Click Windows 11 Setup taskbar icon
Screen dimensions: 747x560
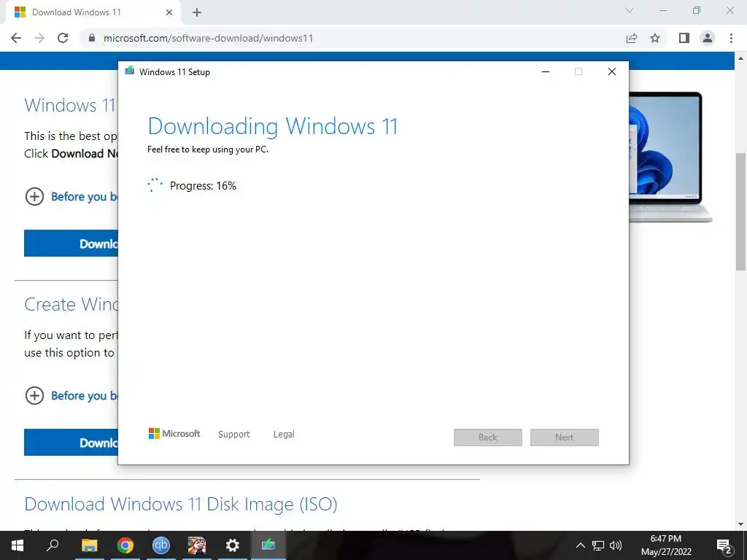268,545
